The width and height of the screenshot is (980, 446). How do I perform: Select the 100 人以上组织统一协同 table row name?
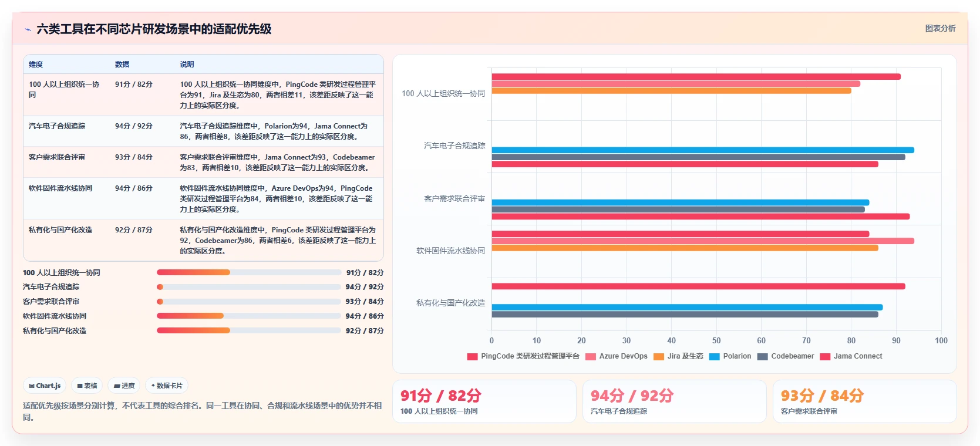point(65,90)
